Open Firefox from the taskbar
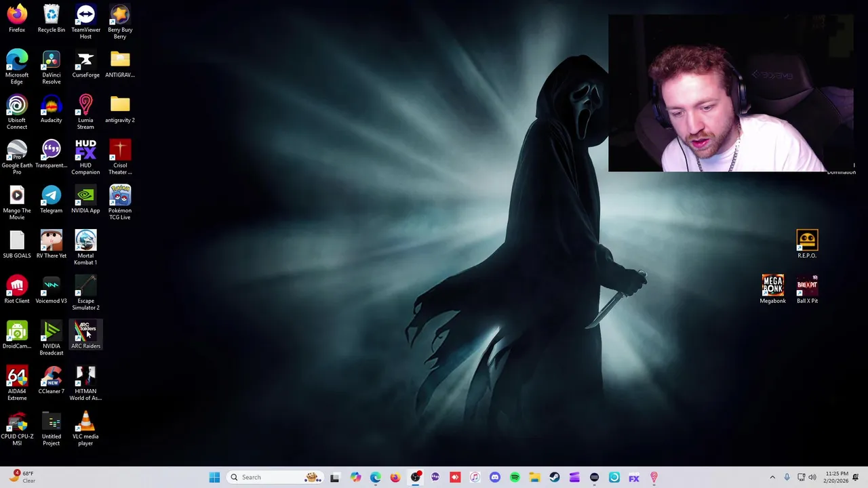Screen dimensions: 868x488 (395, 477)
